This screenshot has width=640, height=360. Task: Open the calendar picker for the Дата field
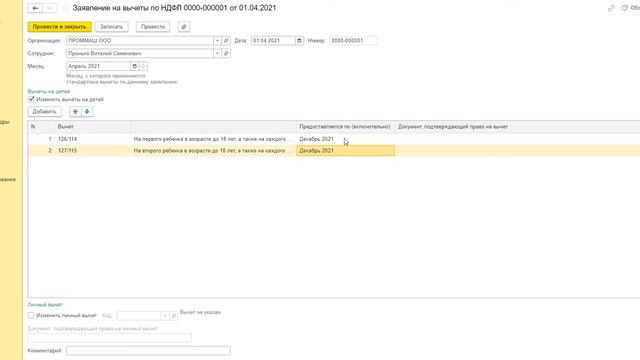pos(299,41)
